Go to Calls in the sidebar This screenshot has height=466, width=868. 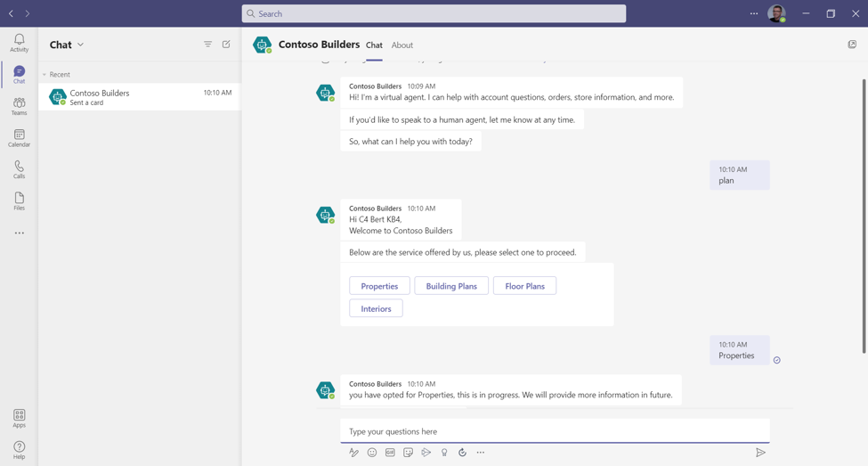point(19,169)
